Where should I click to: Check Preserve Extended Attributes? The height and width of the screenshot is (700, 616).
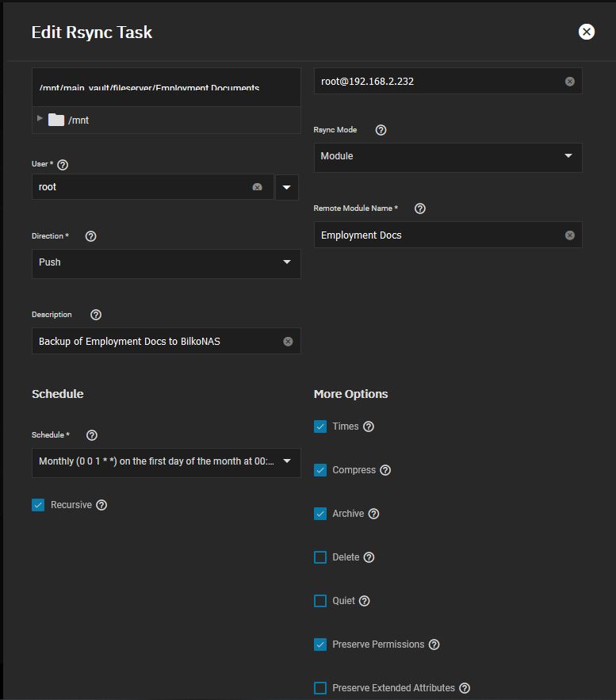(320, 688)
